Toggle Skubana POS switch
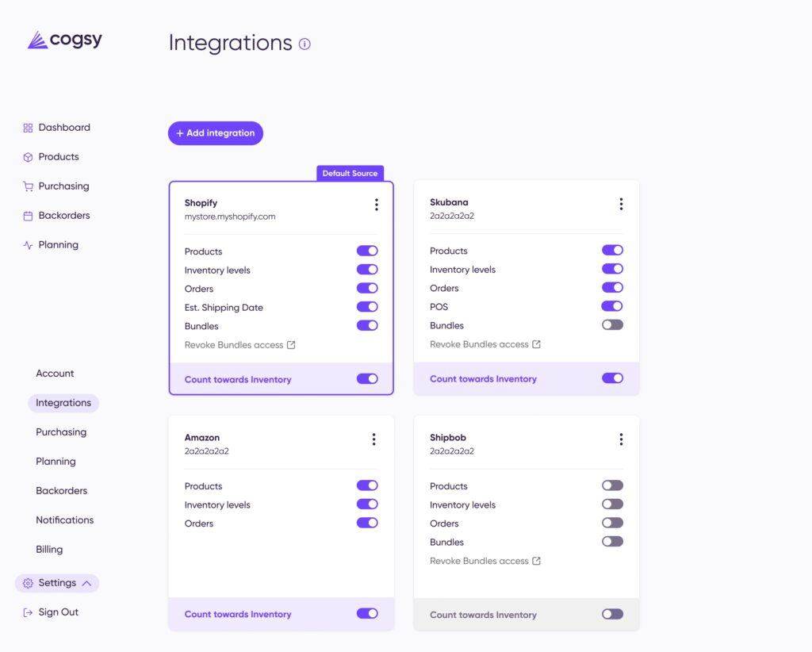This screenshot has width=812, height=652. [612, 307]
